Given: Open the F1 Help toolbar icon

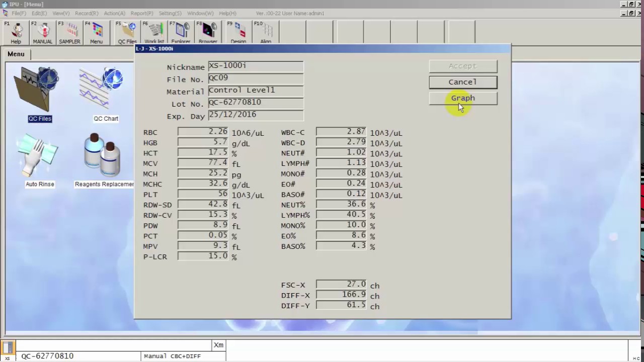Looking at the screenshot, I should pyautogui.click(x=16, y=33).
